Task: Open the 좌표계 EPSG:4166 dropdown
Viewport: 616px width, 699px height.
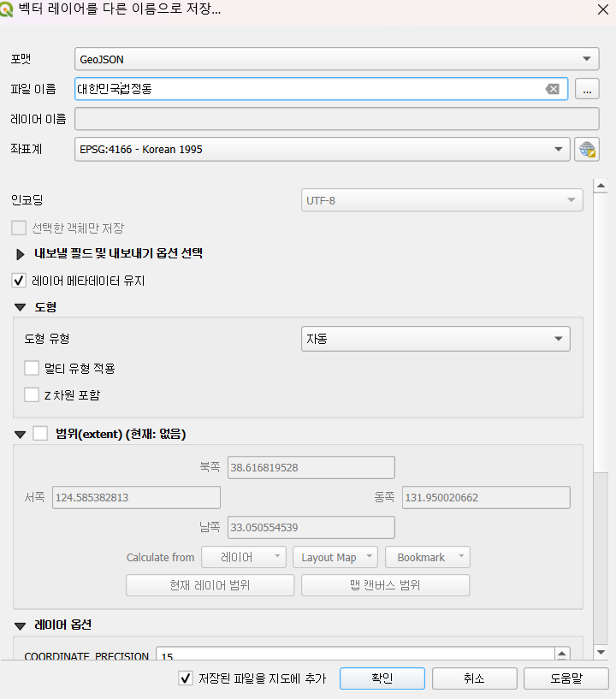Action: click(x=323, y=150)
